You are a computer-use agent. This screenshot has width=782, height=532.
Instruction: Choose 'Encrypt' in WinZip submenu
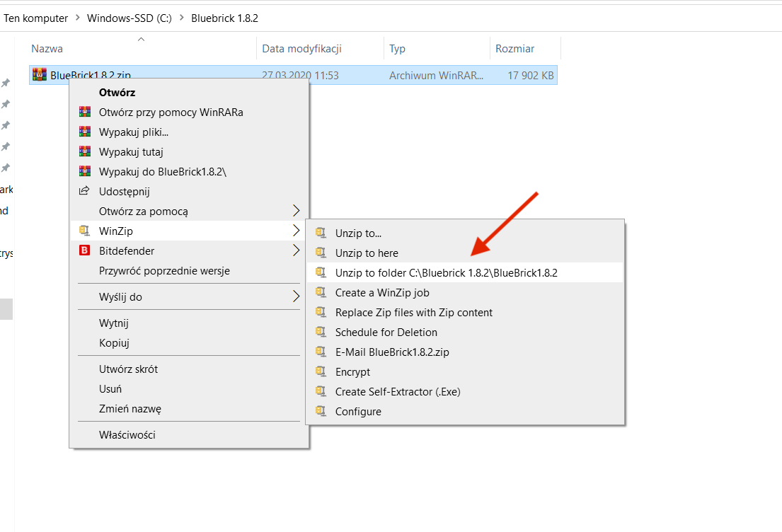click(x=465, y=372)
